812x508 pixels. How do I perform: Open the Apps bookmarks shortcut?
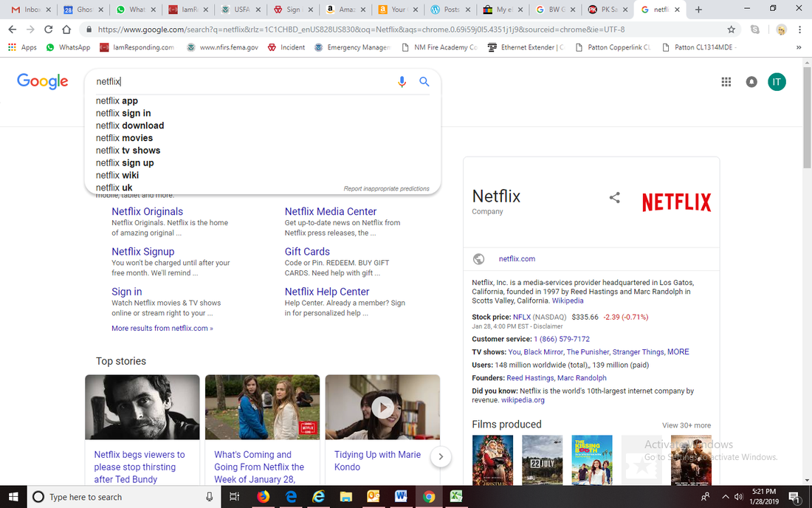tap(22, 47)
